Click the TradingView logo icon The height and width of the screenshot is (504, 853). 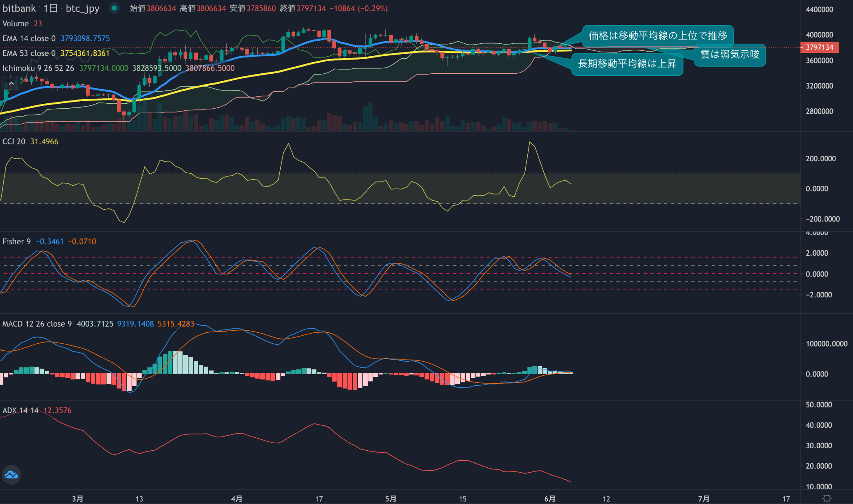11,474
